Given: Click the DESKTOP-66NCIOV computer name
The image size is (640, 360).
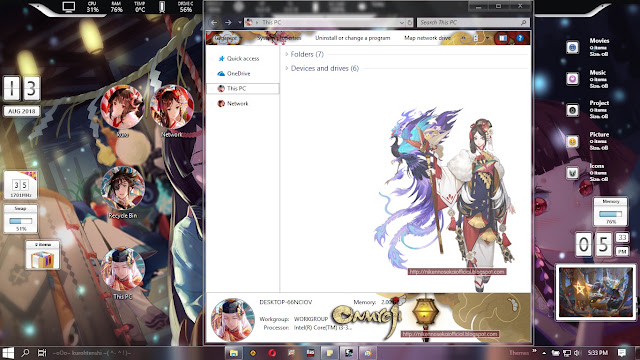Looking at the screenshot, I should click(x=285, y=302).
